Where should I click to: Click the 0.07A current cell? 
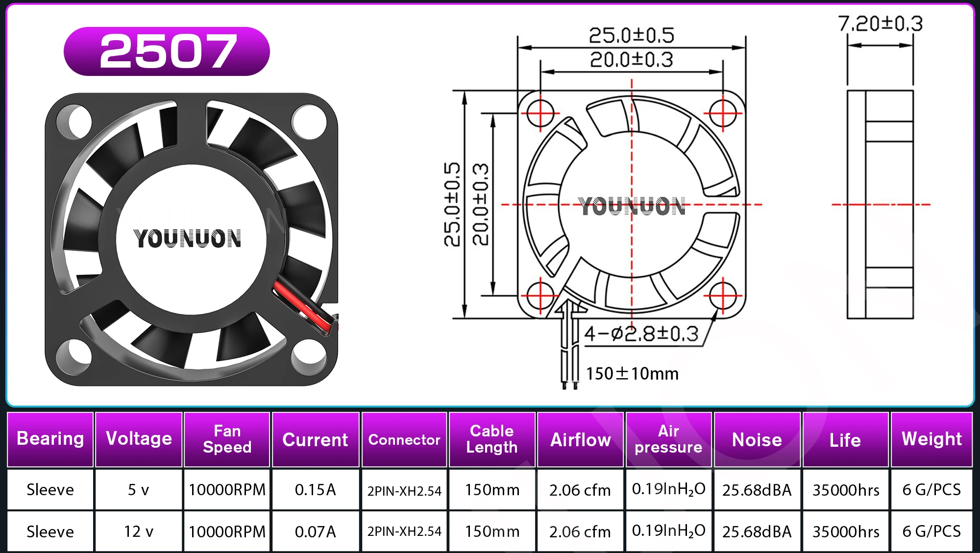pyautogui.click(x=315, y=531)
